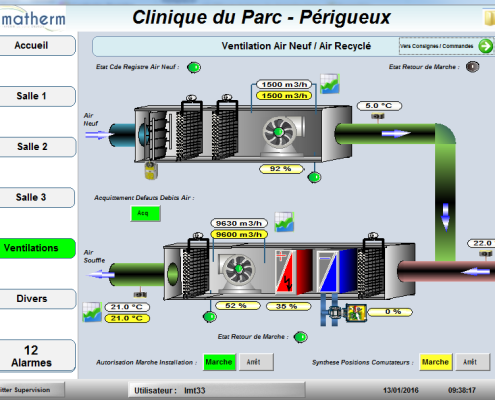Open the 12 Alarmes list
This screenshot has width=495, height=400.
[37, 356]
